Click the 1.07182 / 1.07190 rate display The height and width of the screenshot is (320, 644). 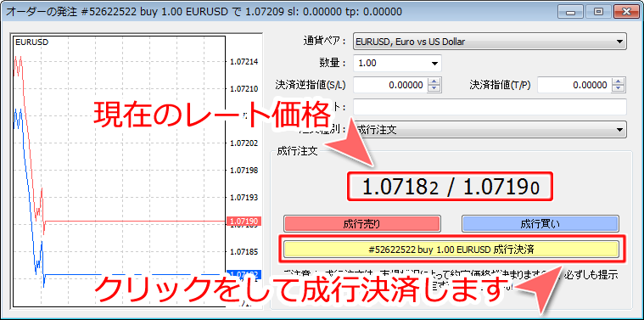pos(451,187)
